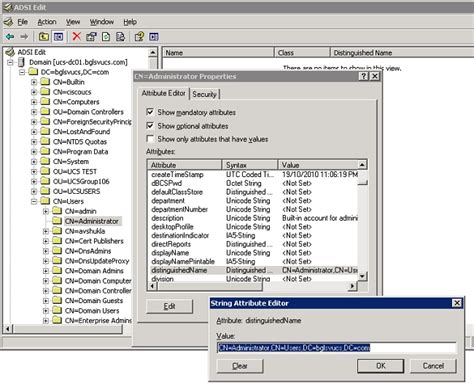Select the description attribute row
The height and width of the screenshot is (392, 474).
pos(253,218)
